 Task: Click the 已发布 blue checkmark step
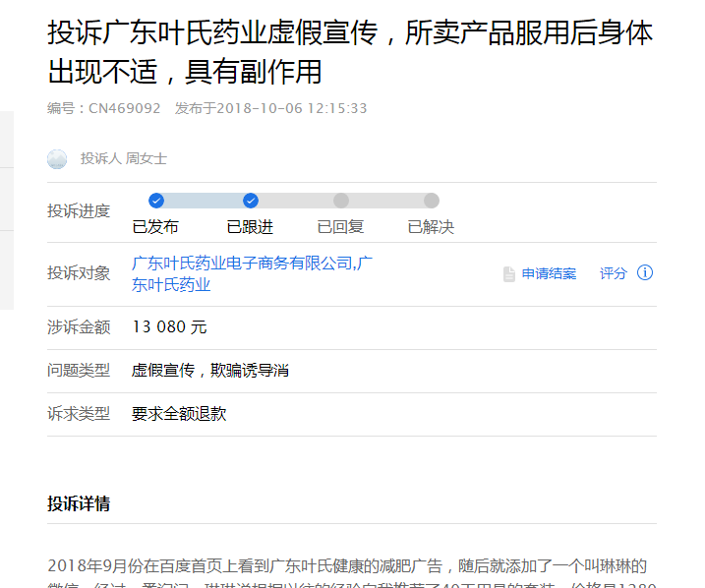156,201
